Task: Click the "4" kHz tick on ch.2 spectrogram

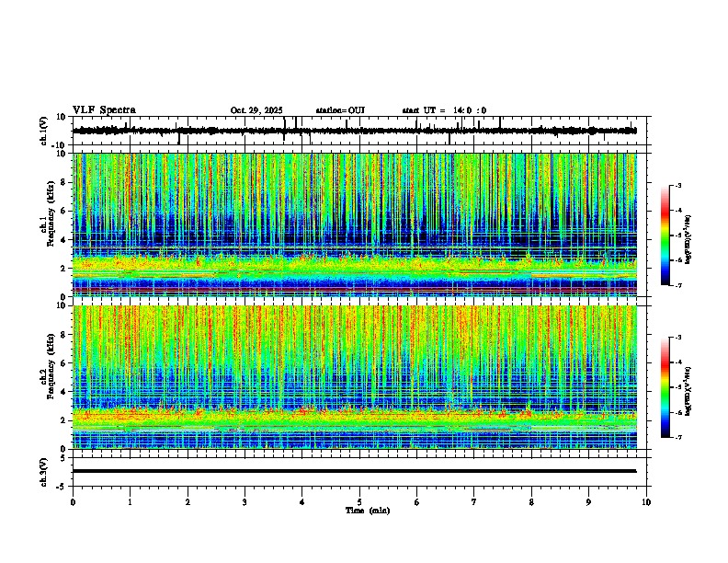Action: pyautogui.click(x=64, y=392)
